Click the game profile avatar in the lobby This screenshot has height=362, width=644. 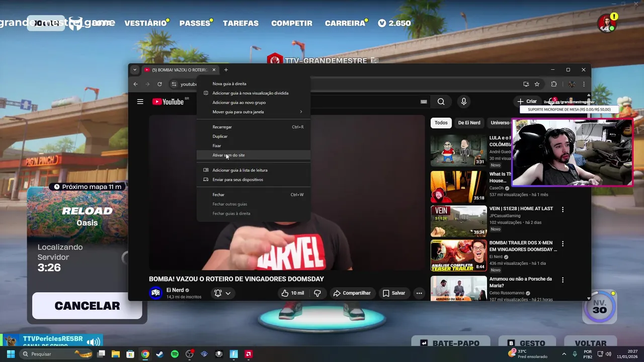[607, 23]
